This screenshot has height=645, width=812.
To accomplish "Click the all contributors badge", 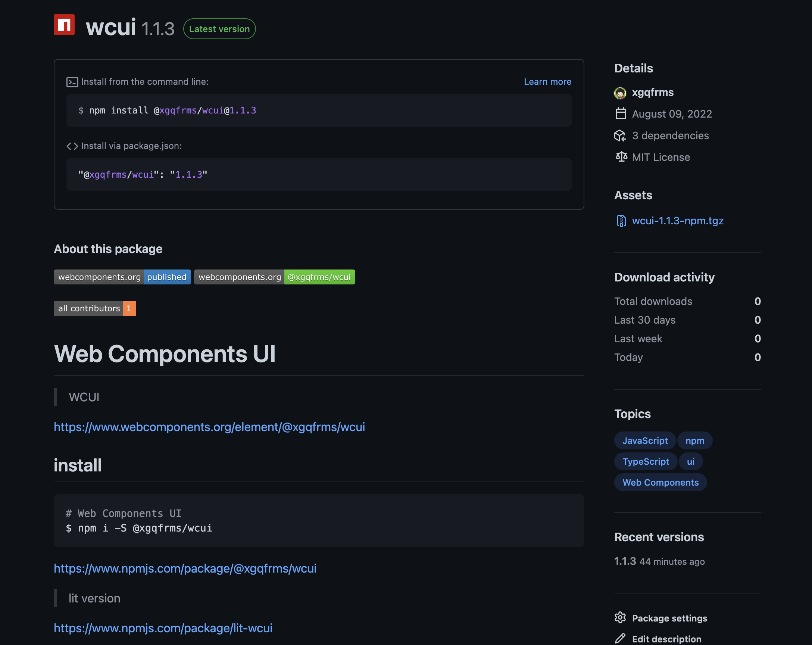I will point(94,308).
